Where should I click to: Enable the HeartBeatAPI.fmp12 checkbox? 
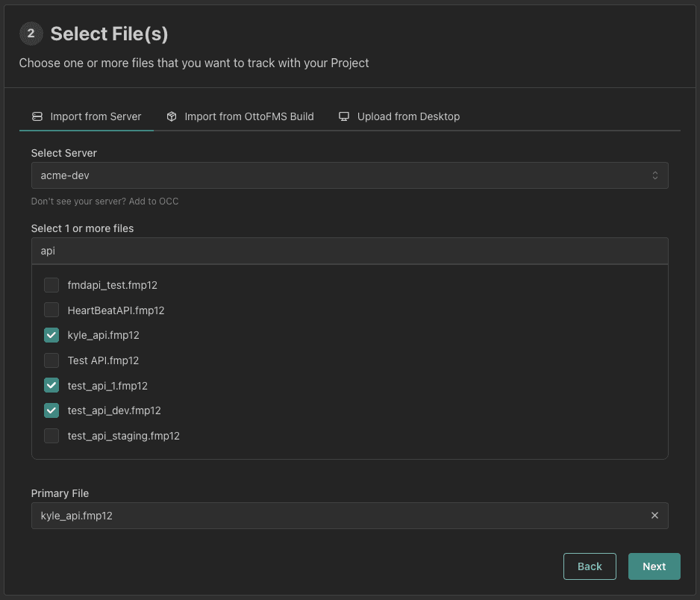click(x=51, y=310)
